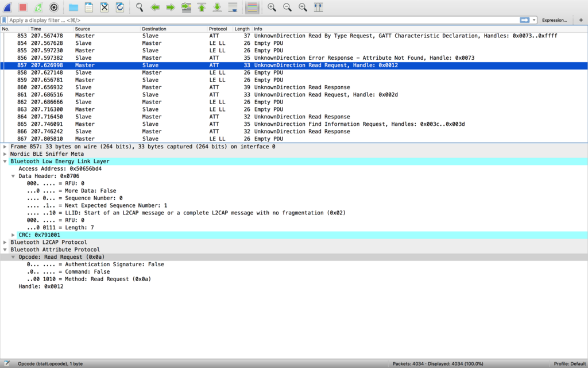This screenshot has width=588, height=368.
Task: Select Authentication Signature: False field
Action: tap(95, 264)
